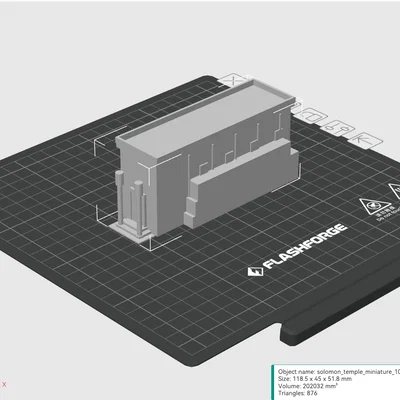Click the 'Triangles: 876' text
This screenshot has height=400, width=400.
pos(298,393)
